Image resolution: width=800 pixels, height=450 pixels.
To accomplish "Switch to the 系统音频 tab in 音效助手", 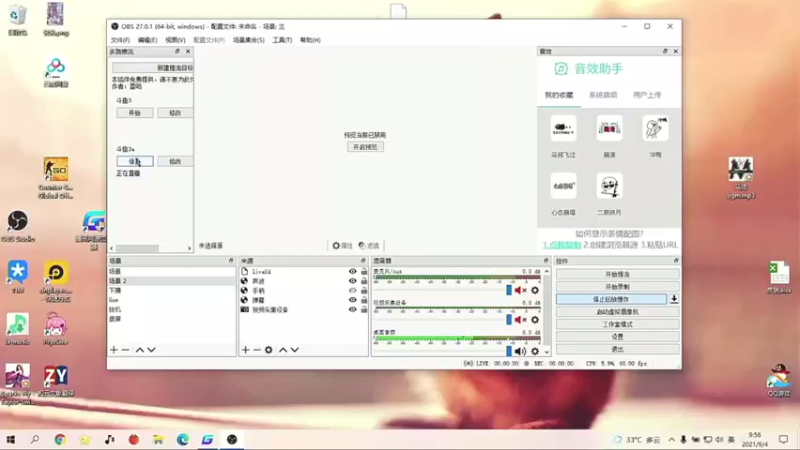I will tap(603, 95).
